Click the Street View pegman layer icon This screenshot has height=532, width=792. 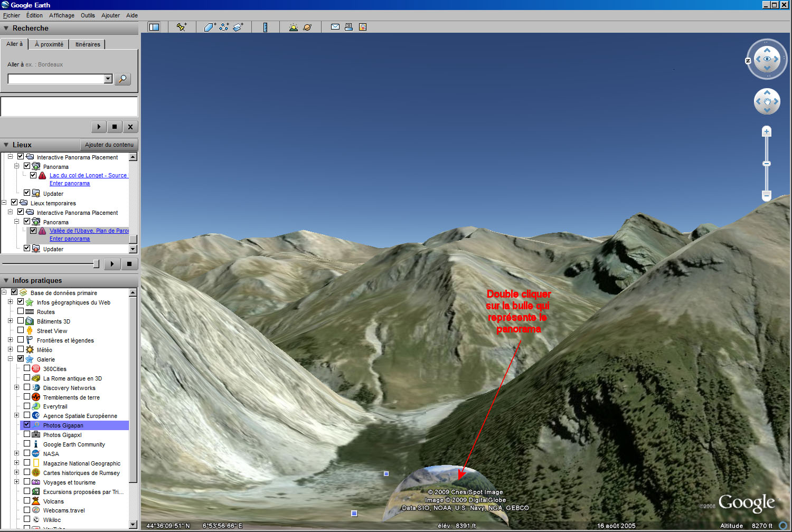[30, 331]
